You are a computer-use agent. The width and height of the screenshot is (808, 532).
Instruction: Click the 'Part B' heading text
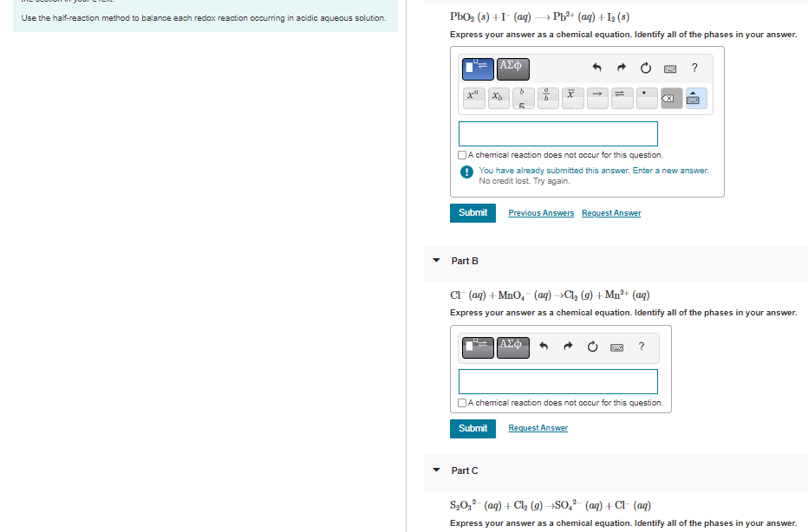coord(465,261)
